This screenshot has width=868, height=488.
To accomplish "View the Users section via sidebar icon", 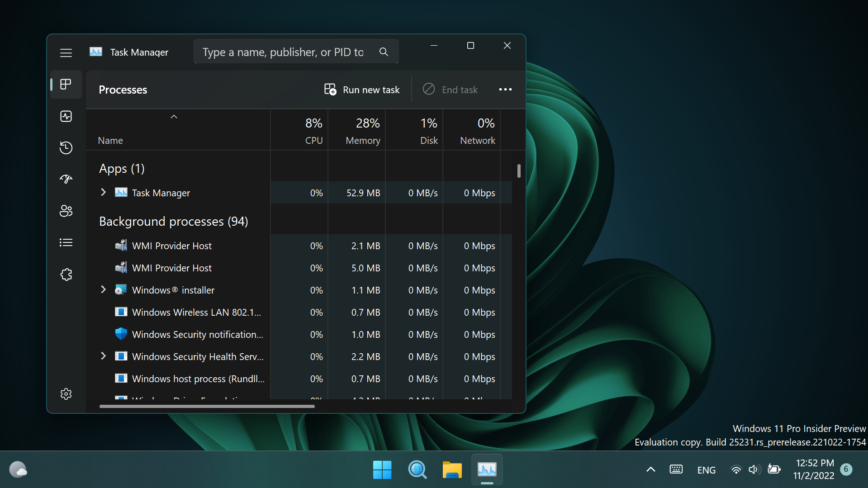I will tap(66, 210).
